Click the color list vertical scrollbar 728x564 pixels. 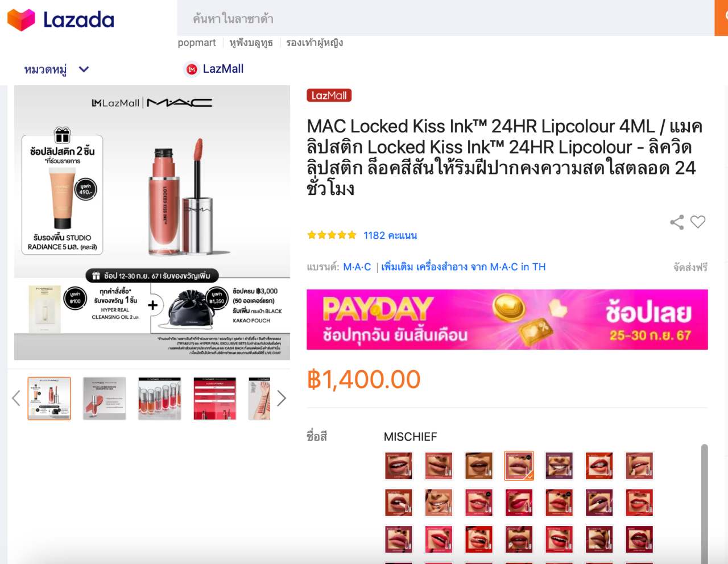705,504
